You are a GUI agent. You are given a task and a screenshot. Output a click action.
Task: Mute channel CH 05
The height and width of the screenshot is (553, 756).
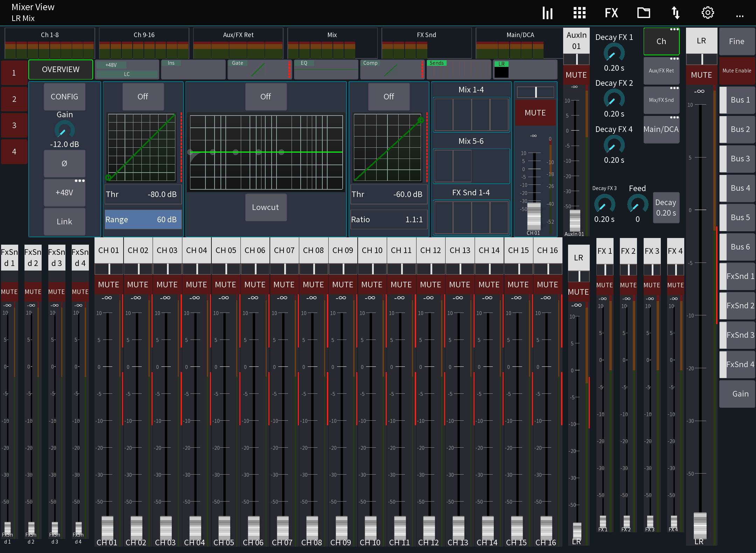pos(226,285)
